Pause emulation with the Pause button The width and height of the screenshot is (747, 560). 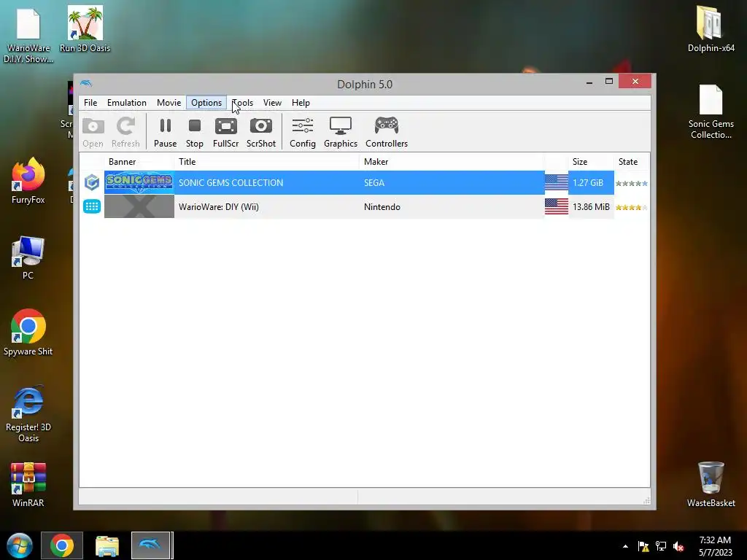[x=166, y=132]
